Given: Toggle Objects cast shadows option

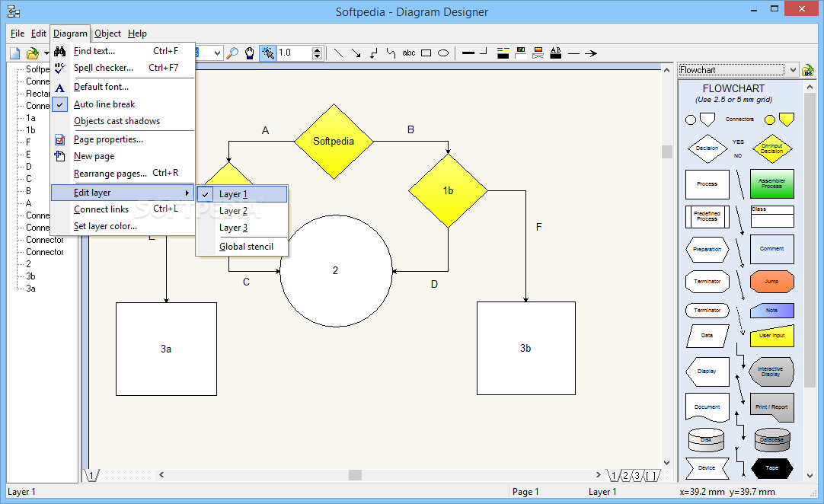Looking at the screenshot, I should 123,121.
